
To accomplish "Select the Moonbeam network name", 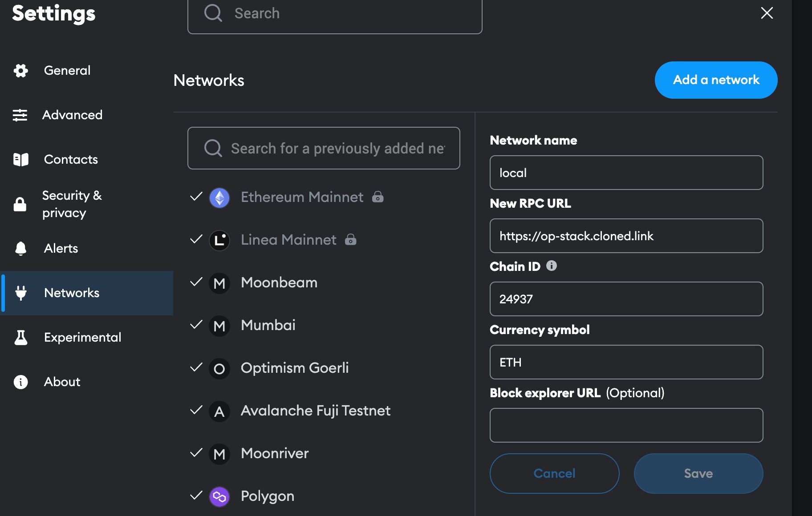I will tap(279, 282).
